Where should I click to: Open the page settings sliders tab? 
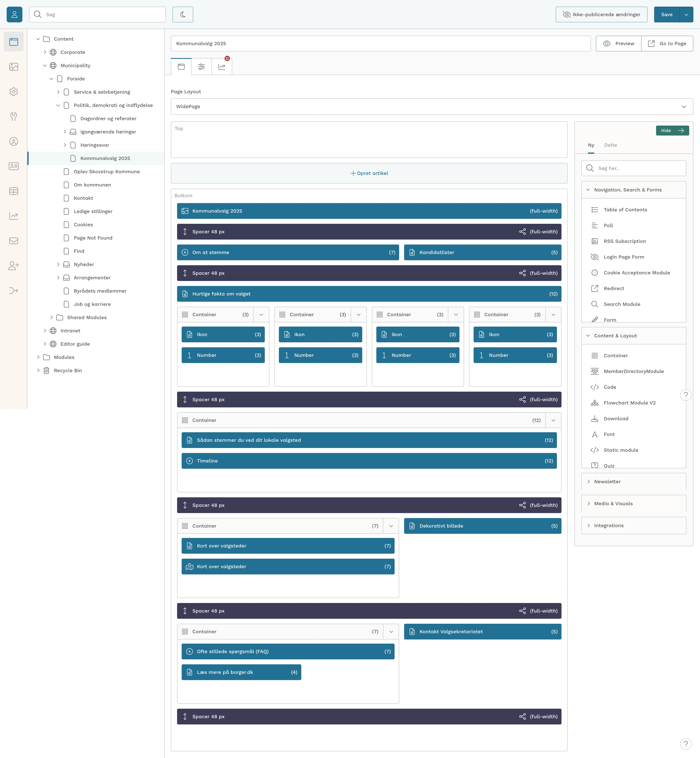[x=202, y=67]
